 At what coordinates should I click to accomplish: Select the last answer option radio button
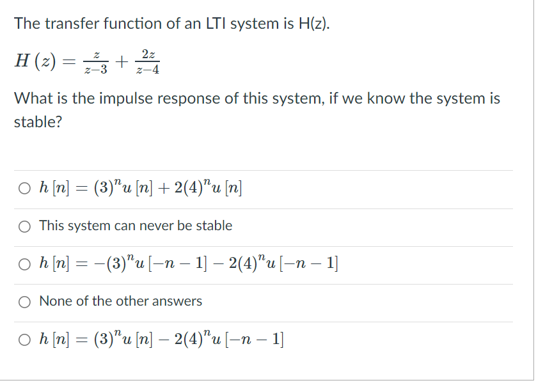(24, 338)
